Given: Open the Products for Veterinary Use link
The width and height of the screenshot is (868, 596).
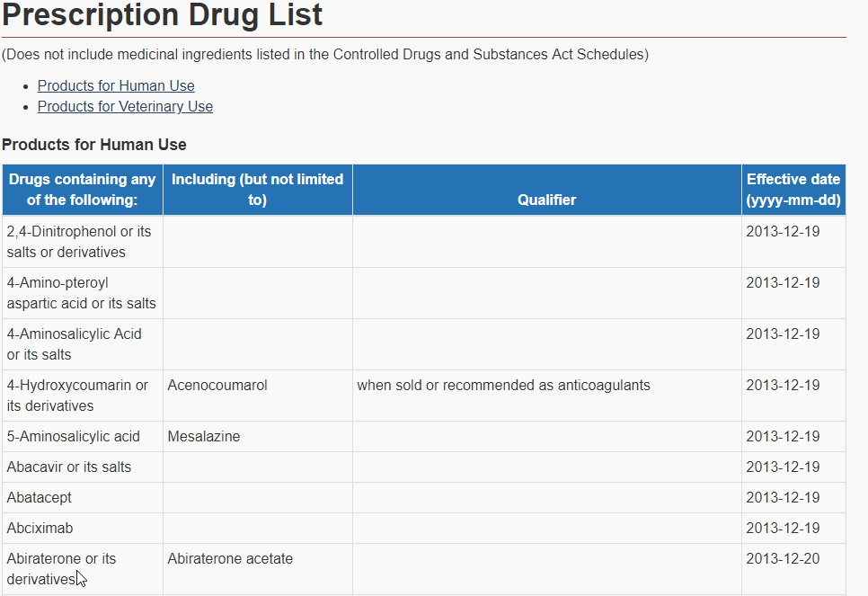Looking at the screenshot, I should (x=125, y=106).
